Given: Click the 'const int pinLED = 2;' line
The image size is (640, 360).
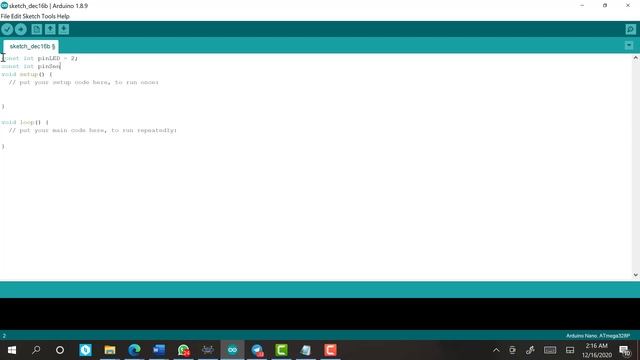Looking at the screenshot, I should click(x=40, y=58).
